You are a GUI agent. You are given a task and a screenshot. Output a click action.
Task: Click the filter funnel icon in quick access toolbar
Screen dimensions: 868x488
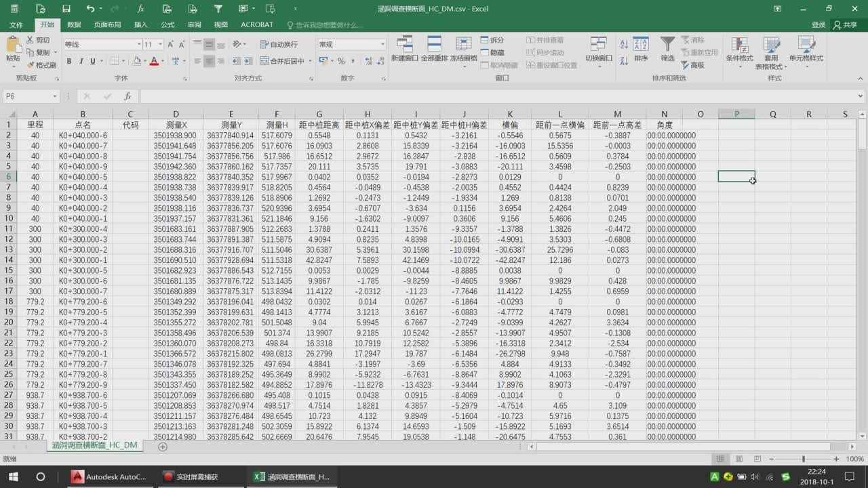(218, 9)
